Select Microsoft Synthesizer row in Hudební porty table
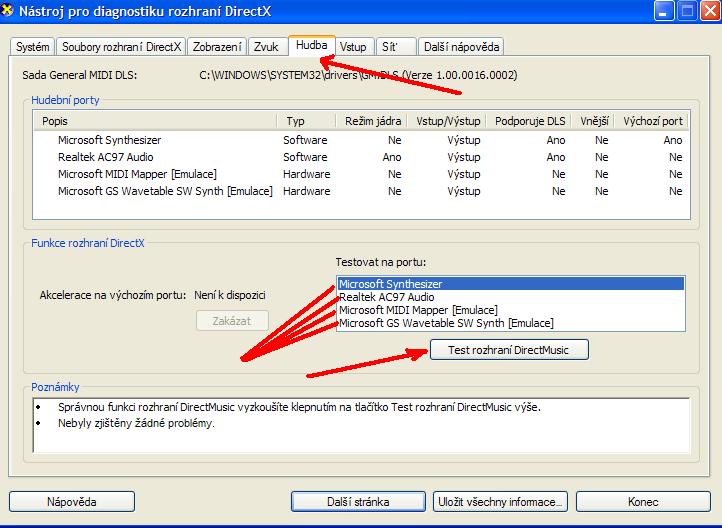 point(109,141)
